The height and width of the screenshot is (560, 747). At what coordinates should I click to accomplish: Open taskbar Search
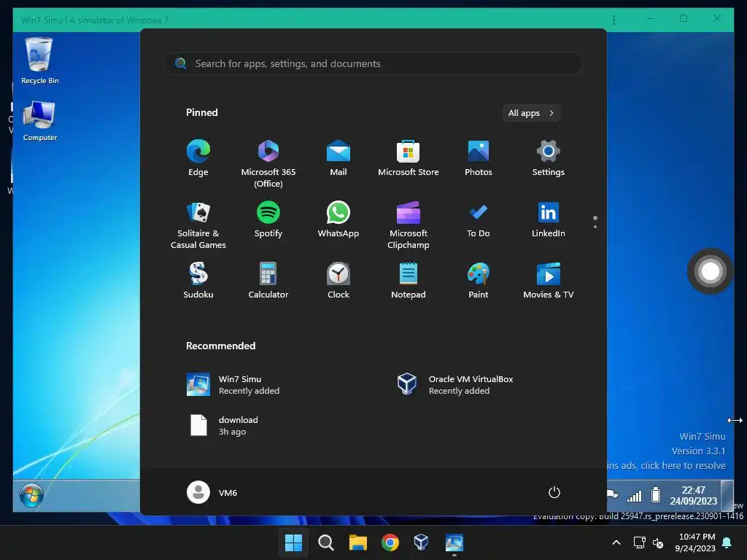point(326,542)
